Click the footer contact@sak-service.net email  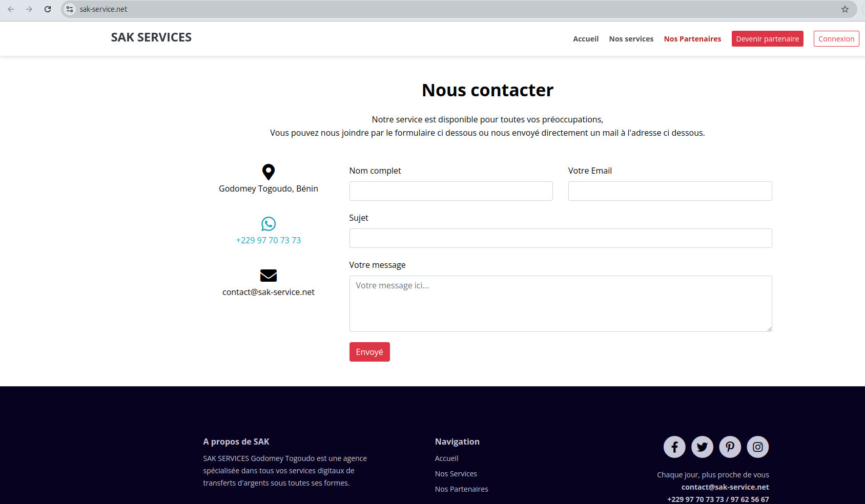pos(725,487)
